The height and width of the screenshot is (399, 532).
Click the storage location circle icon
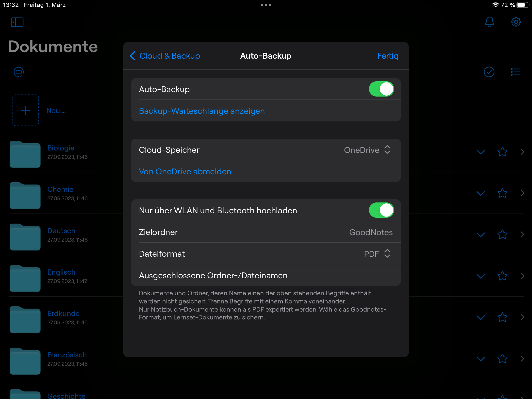pyautogui.click(x=19, y=72)
